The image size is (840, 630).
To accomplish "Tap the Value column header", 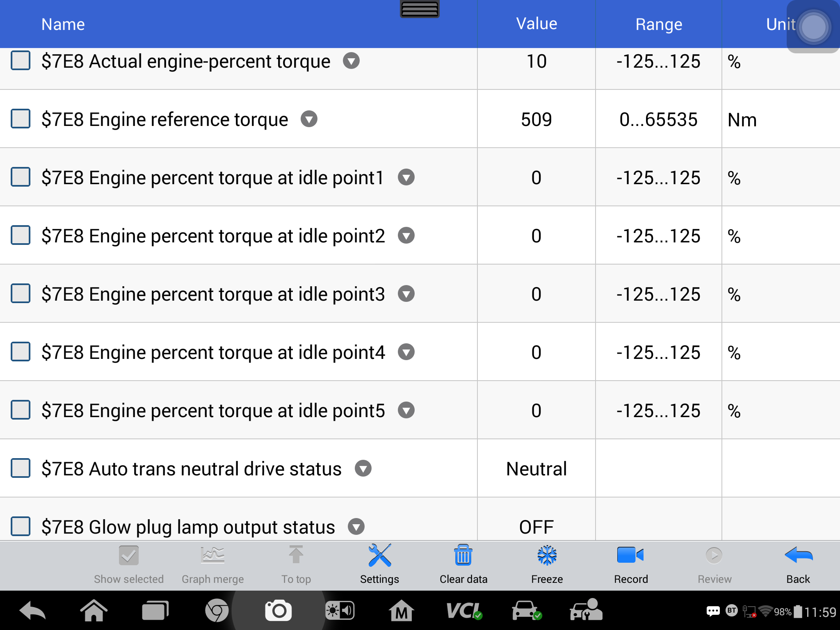I will (536, 24).
